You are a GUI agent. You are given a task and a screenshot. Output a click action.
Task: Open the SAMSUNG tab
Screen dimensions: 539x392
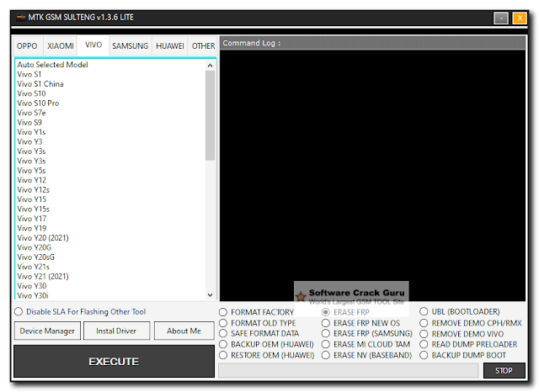(x=130, y=46)
